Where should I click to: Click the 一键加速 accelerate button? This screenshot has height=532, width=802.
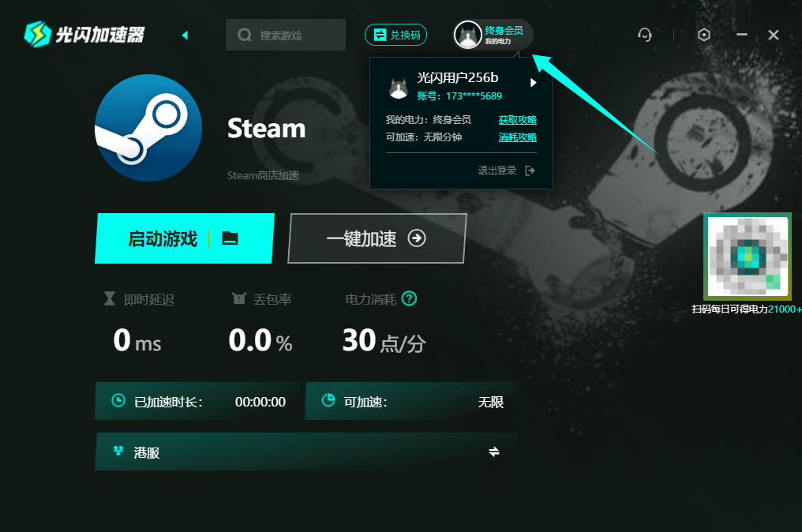pos(377,238)
